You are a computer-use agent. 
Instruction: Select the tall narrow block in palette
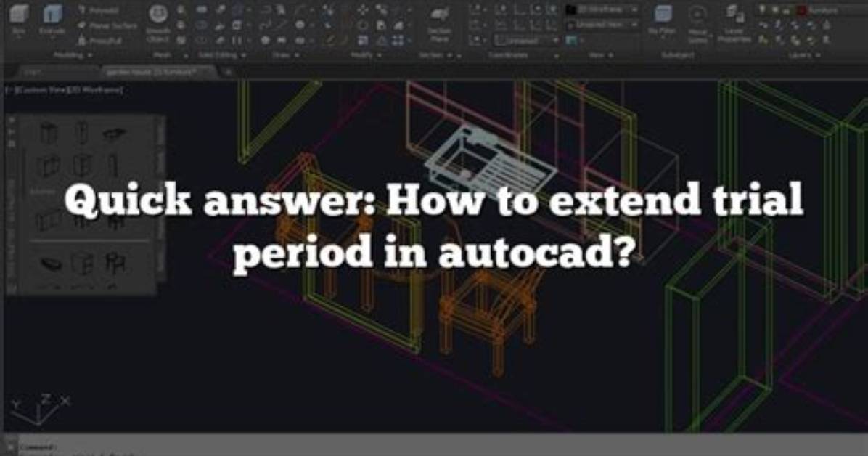coord(81,133)
